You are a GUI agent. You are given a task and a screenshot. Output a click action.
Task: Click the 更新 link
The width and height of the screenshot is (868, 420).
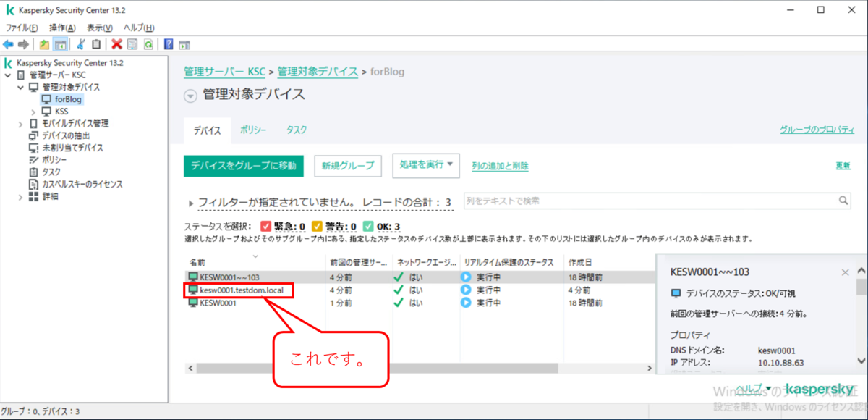click(x=843, y=165)
